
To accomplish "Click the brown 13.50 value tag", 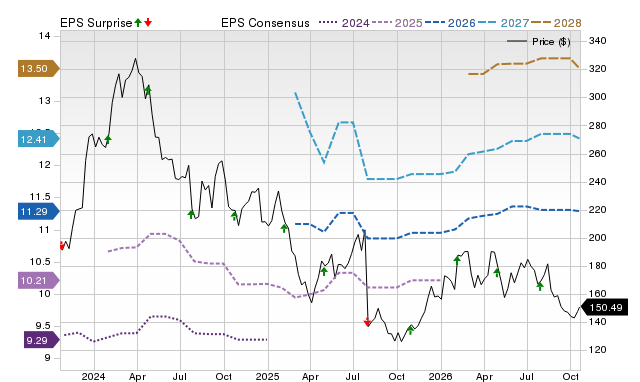I will click(x=38, y=69).
